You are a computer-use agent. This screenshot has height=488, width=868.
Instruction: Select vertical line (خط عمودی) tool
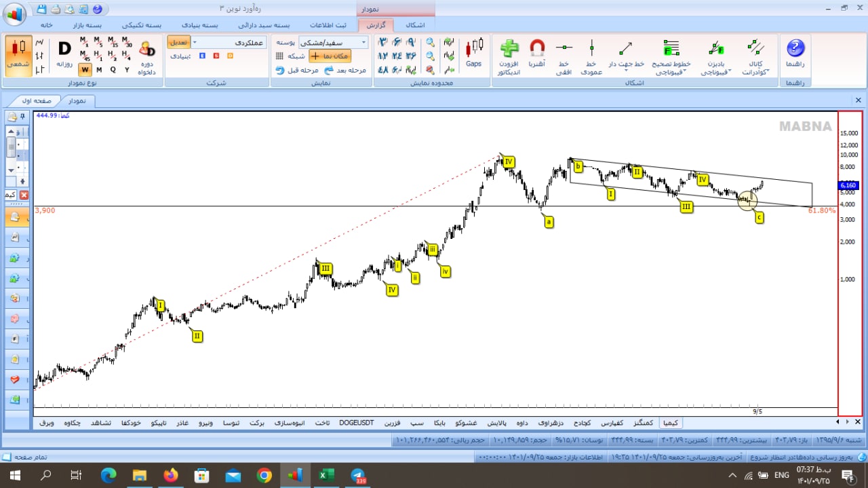click(x=591, y=57)
